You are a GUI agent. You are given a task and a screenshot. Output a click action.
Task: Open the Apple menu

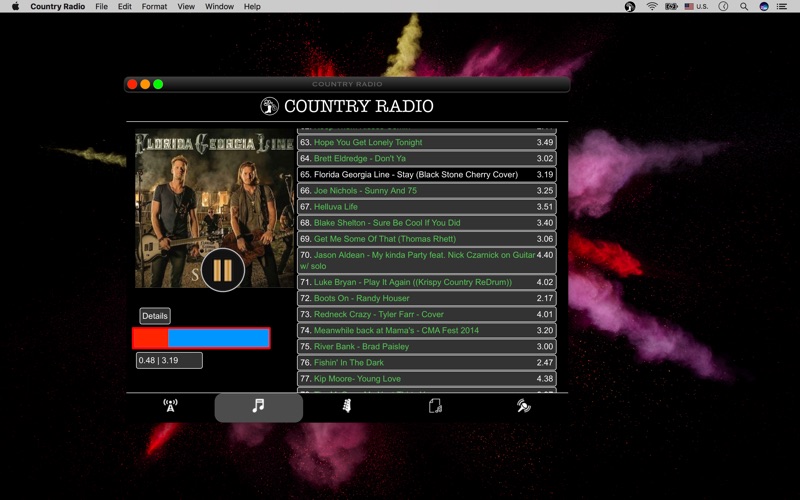coord(15,7)
